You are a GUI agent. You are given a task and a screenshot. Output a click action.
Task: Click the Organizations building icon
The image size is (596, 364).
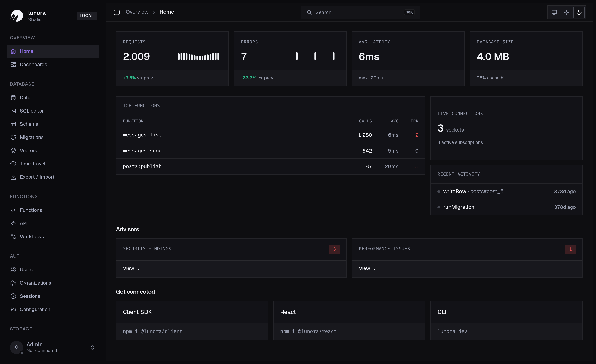click(x=13, y=283)
